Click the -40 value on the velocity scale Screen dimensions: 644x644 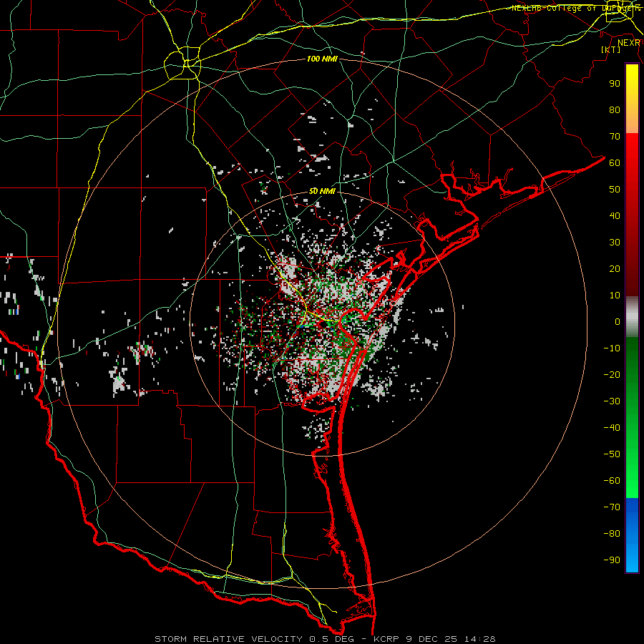[x=612, y=428]
